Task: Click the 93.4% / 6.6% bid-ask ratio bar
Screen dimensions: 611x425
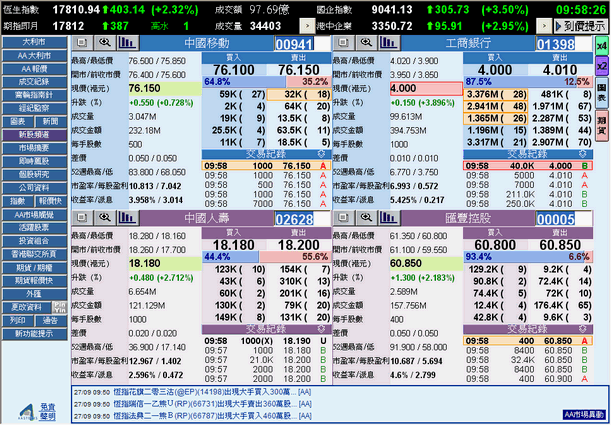Action: [x=528, y=257]
